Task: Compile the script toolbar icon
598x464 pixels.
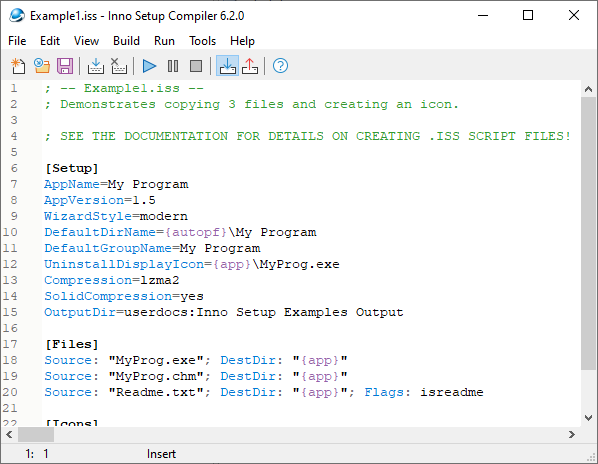Action: pos(96,66)
